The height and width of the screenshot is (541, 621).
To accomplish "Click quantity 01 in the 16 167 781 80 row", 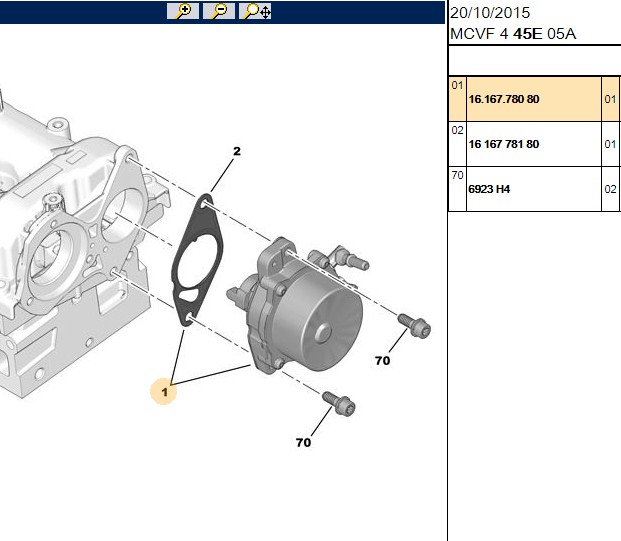I will point(610,144).
